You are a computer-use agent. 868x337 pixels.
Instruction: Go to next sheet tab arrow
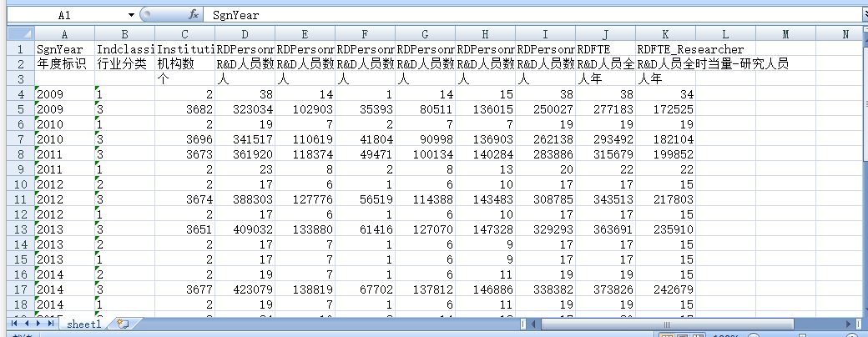pyautogui.click(x=38, y=323)
